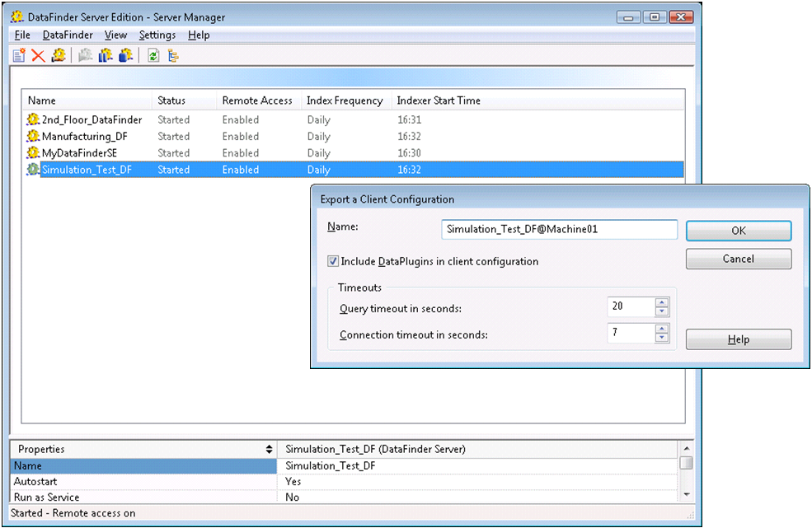Click the client configuration Name field

(559, 230)
